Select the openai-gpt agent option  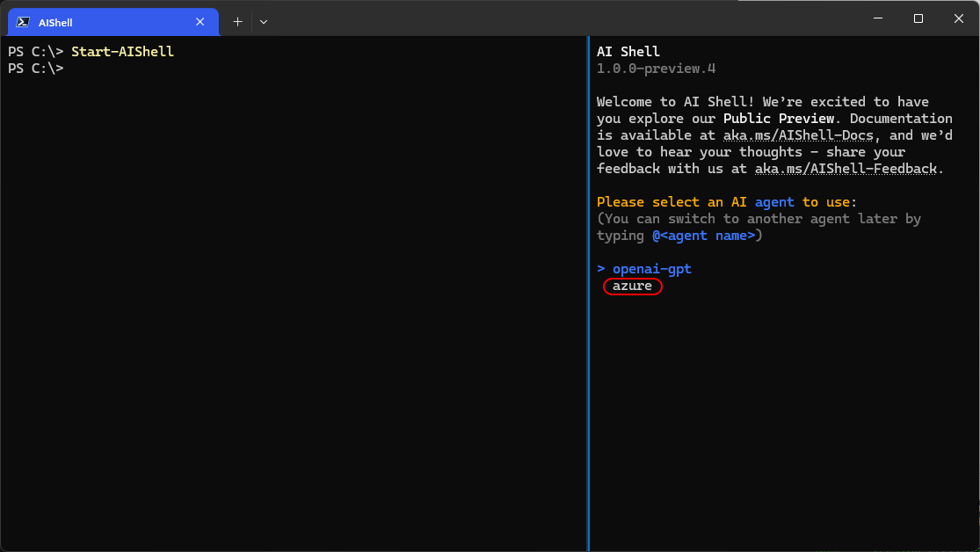tap(652, 269)
